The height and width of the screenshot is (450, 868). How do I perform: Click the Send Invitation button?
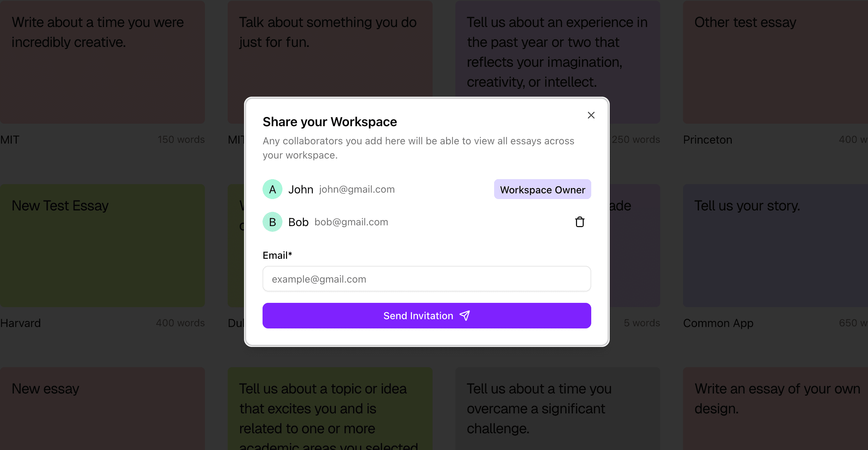point(427,316)
